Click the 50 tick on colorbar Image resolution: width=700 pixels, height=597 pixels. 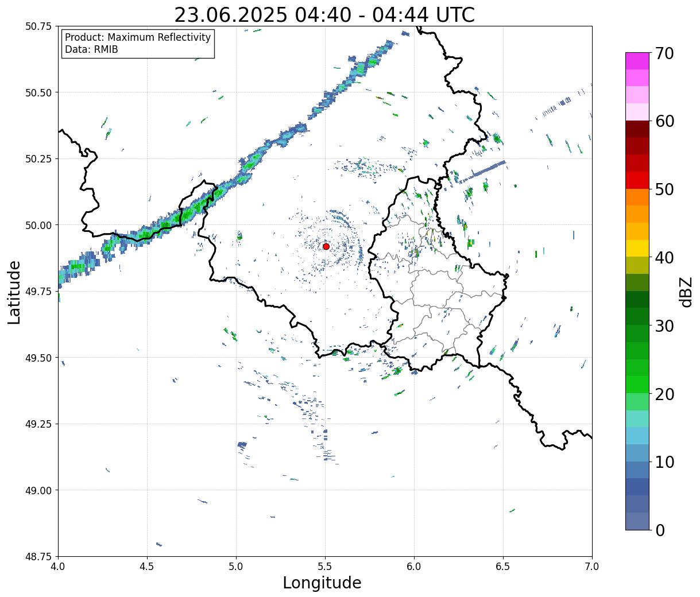pos(664,189)
